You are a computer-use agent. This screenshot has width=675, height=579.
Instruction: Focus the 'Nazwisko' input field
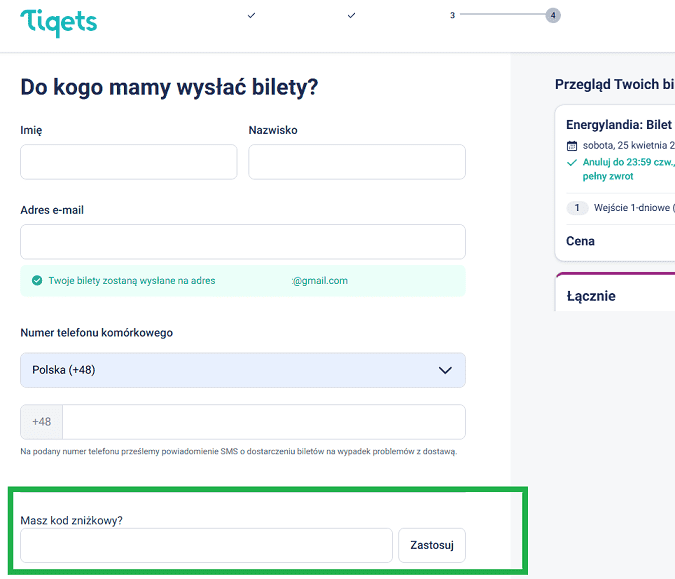coord(356,162)
